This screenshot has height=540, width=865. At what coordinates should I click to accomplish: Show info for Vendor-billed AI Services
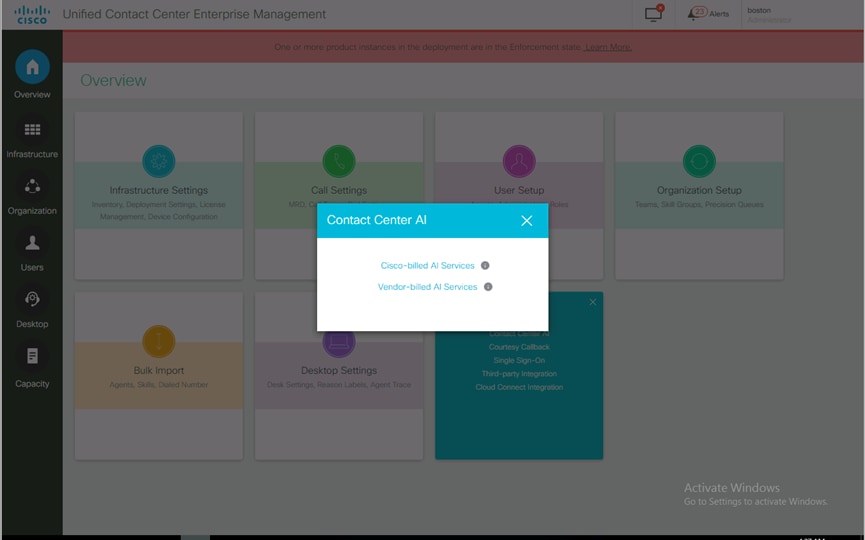click(x=488, y=287)
